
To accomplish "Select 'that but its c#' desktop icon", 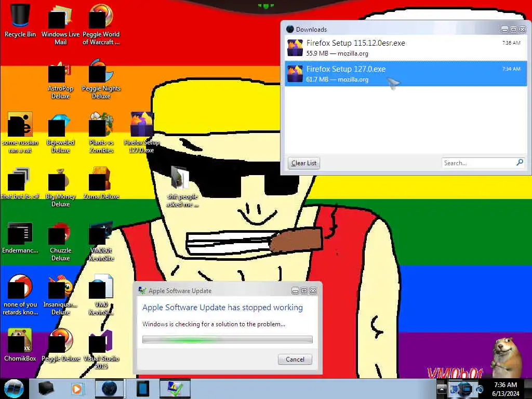I will (x=20, y=183).
